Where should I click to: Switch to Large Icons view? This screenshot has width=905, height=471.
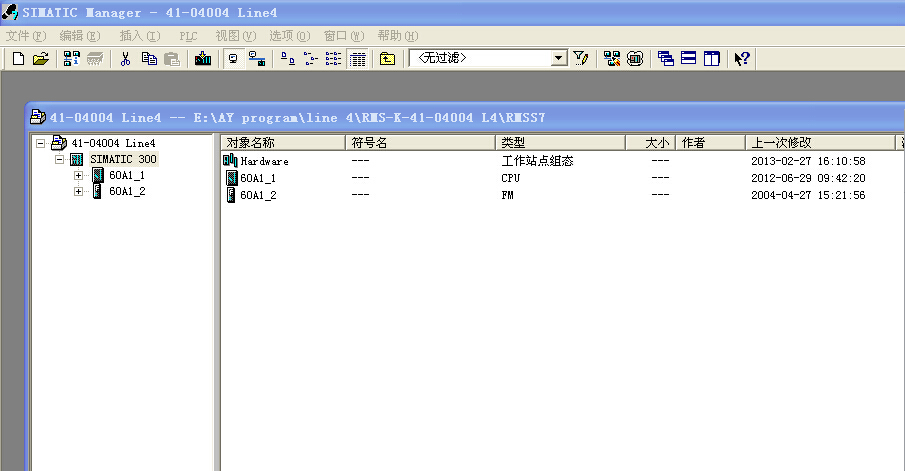(287, 58)
